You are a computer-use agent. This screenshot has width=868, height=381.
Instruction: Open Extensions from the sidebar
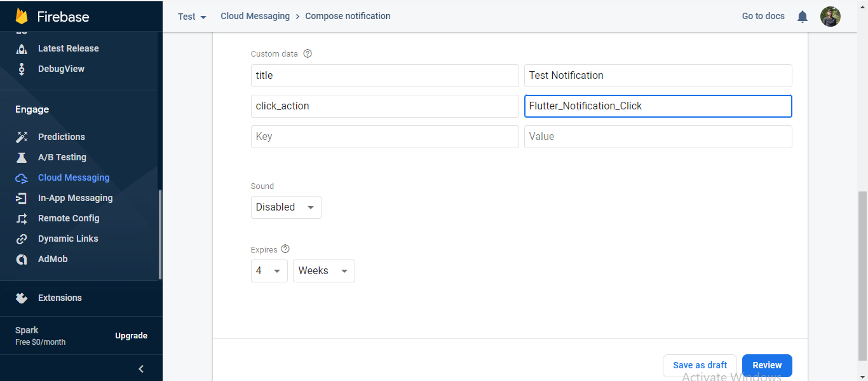(x=60, y=298)
